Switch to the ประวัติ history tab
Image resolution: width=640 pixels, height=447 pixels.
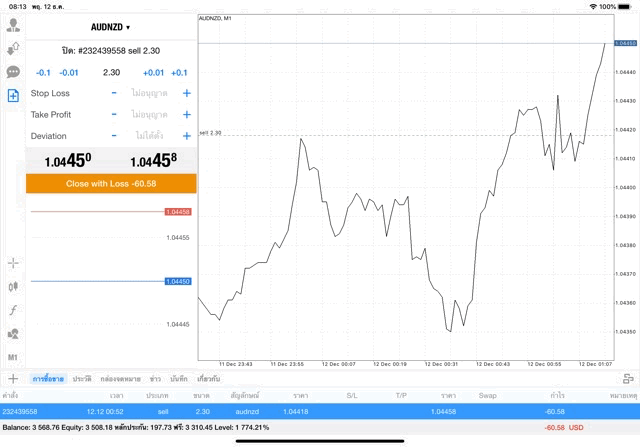[82, 379]
